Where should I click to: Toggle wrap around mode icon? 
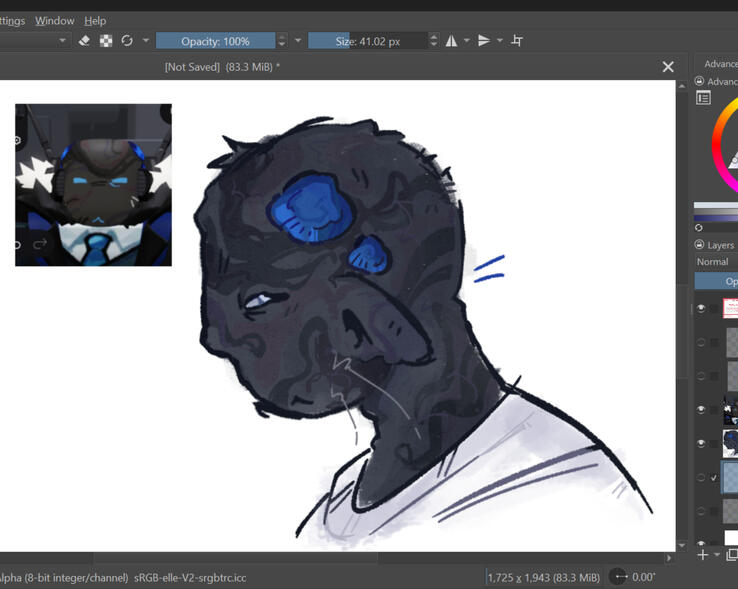click(x=517, y=41)
